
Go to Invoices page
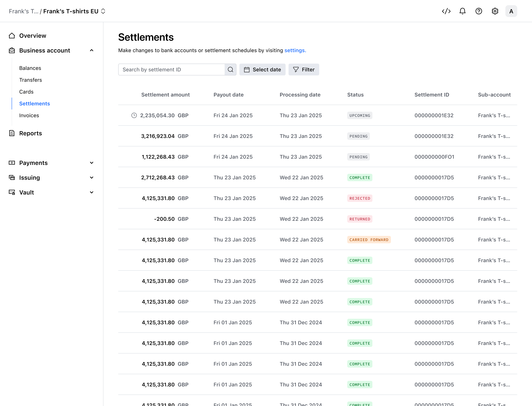coord(29,116)
